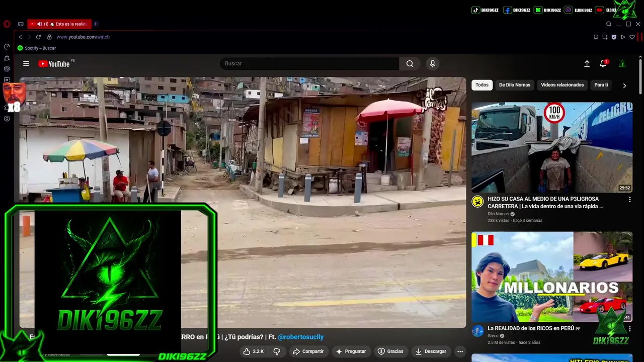Open the 'Spotify – Buscar' bookmark

[x=37, y=48]
